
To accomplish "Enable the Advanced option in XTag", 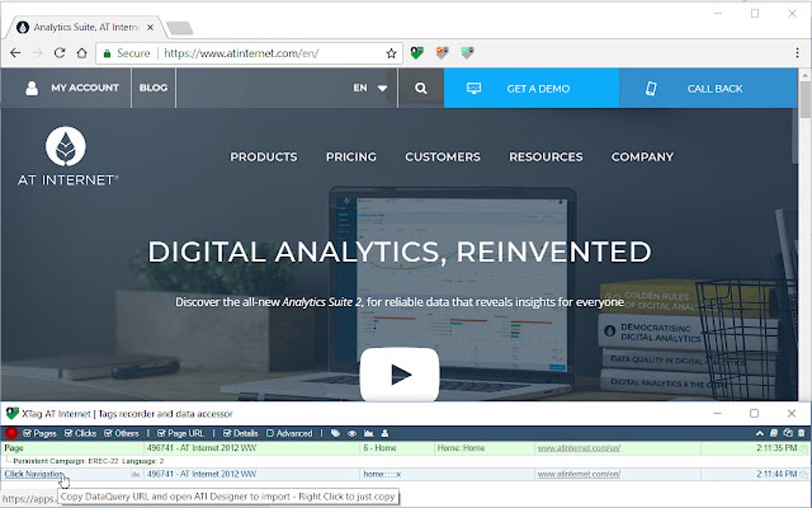I will click(x=270, y=433).
